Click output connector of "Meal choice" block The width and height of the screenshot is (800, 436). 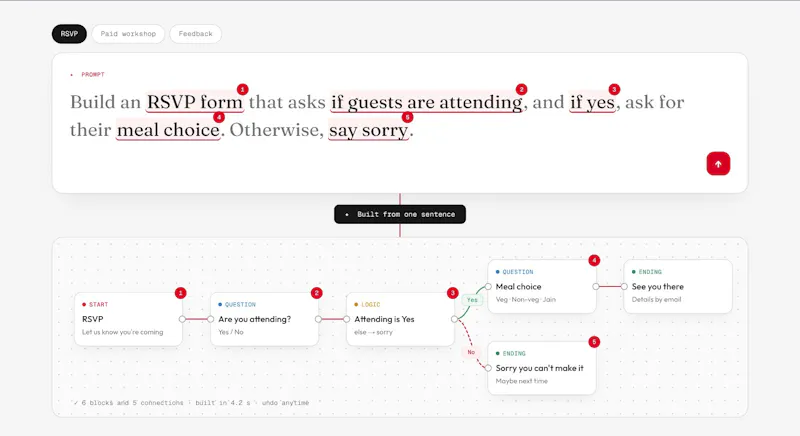pos(596,287)
